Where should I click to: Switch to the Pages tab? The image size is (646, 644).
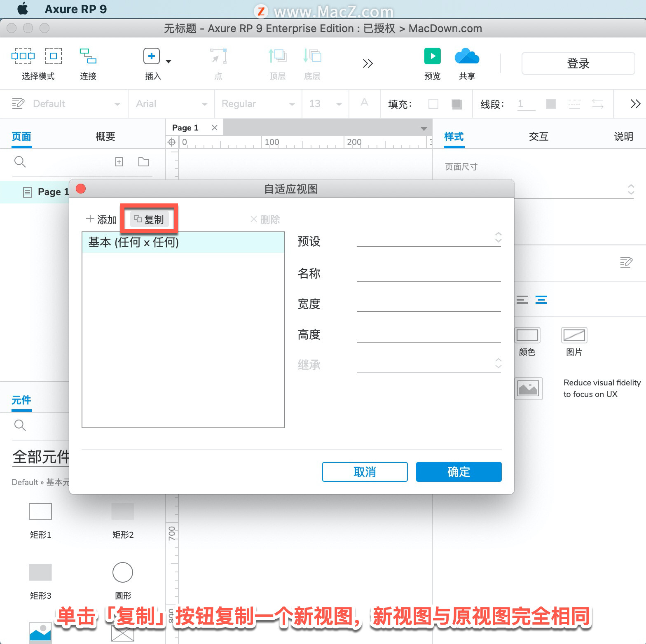coord(21,136)
